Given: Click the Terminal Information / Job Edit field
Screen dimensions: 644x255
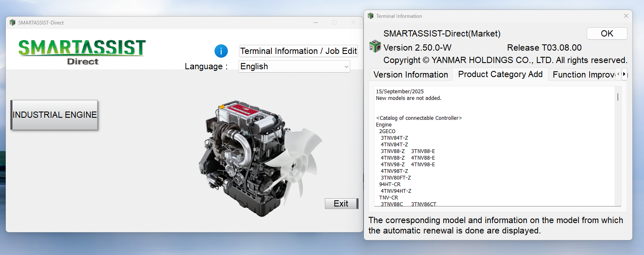Looking at the screenshot, I should 298,51.
